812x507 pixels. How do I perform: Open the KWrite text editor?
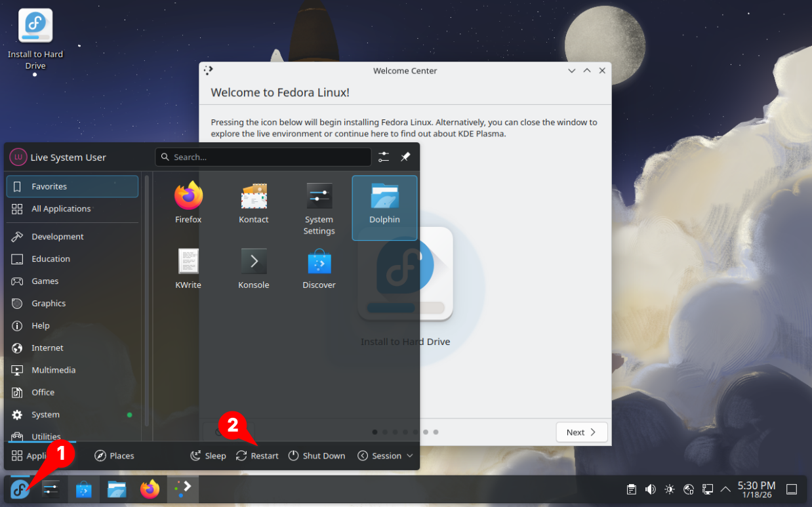pos(188,268)
